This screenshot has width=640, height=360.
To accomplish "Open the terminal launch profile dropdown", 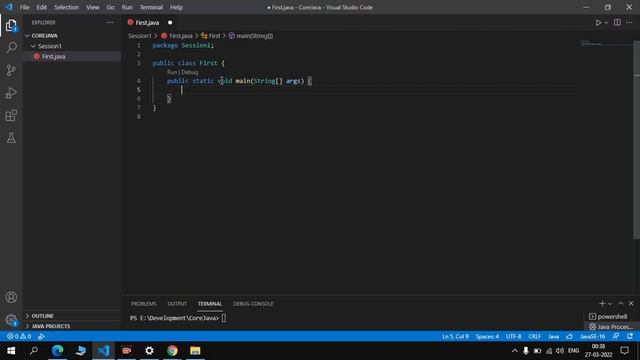I will click(x=610, y=303).
